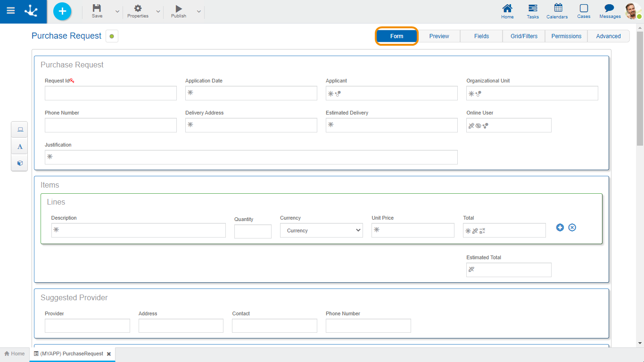Click the Publish play icon
The width and height of the screenshot is (644, 362).
[x=178, y=8]
